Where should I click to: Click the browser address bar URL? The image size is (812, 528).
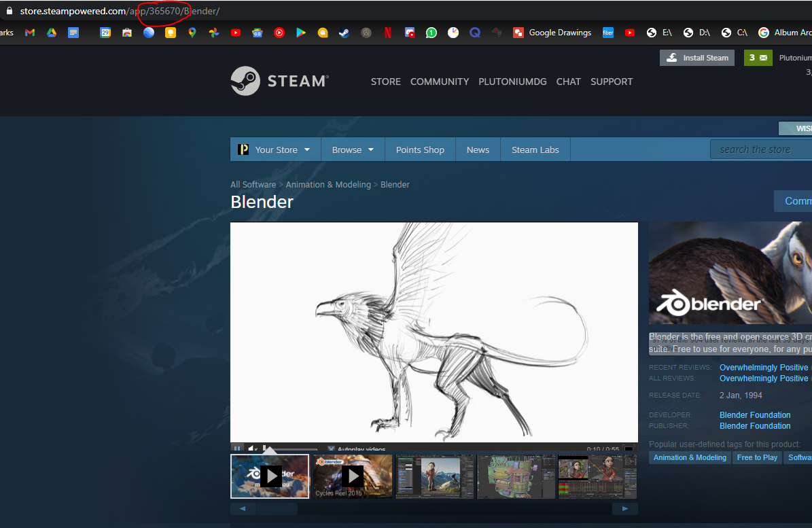[120, 11]
